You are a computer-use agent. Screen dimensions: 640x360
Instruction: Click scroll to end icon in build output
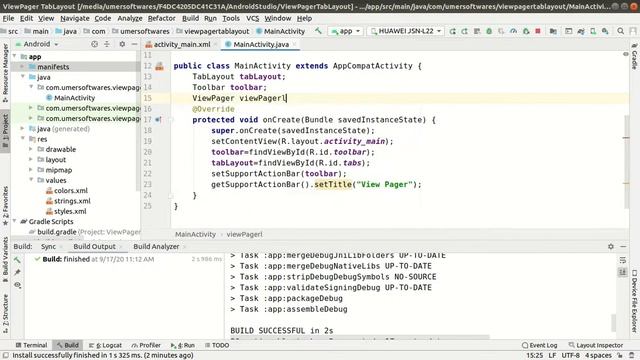click(x=622, y=272)
